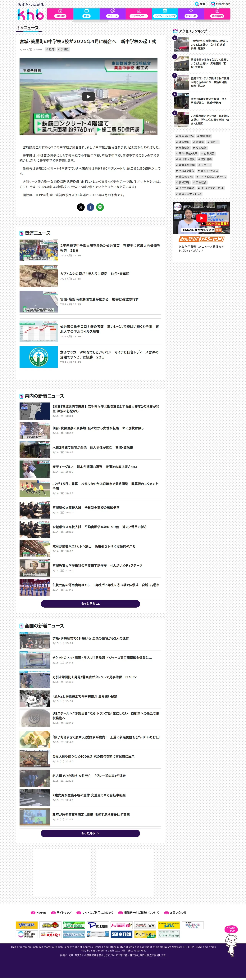The image size is (246, 980).
Task: Open 仙台市の新型コロナ感染者数 headline
Action: tap(109, 329)
